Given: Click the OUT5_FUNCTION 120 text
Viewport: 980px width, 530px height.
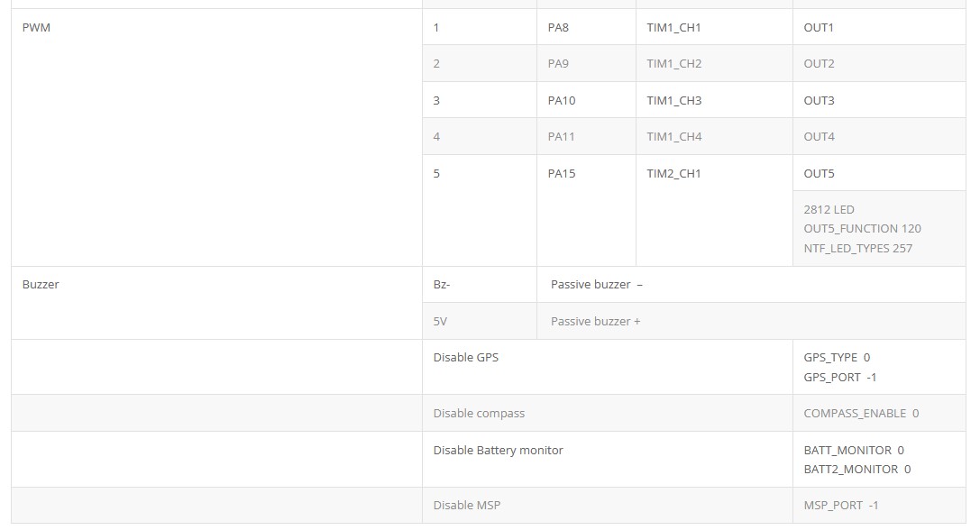Looking at the screenshot, I should (x=862, y=229).
